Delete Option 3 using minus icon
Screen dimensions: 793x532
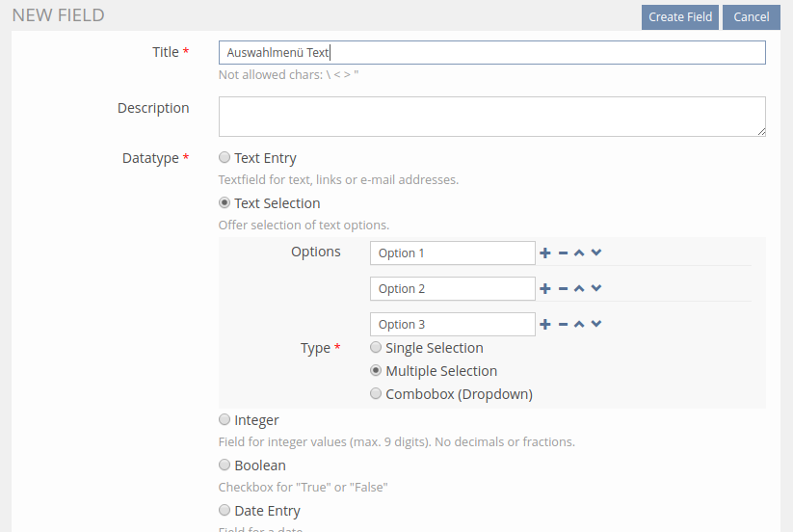pyautogui.click(x=563, y=324)
